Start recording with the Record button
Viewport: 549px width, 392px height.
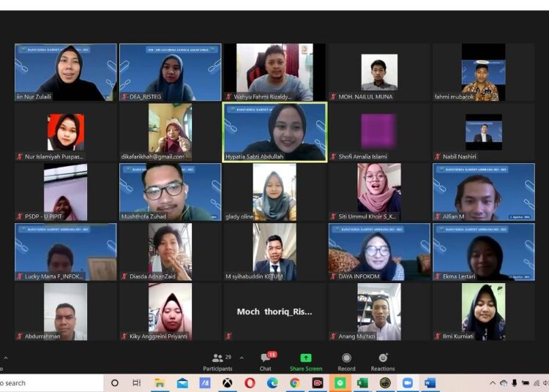(346, 362)
